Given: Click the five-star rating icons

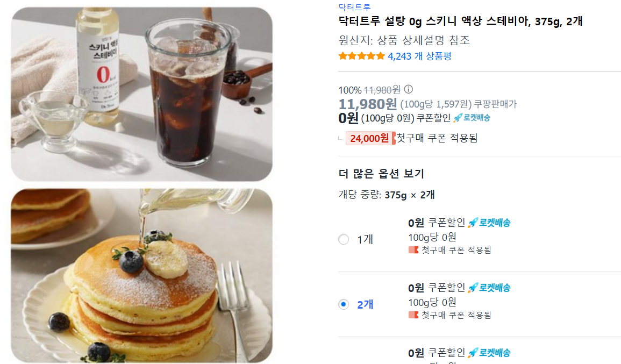Looking at the screenshot, I should tap(362, 56).
